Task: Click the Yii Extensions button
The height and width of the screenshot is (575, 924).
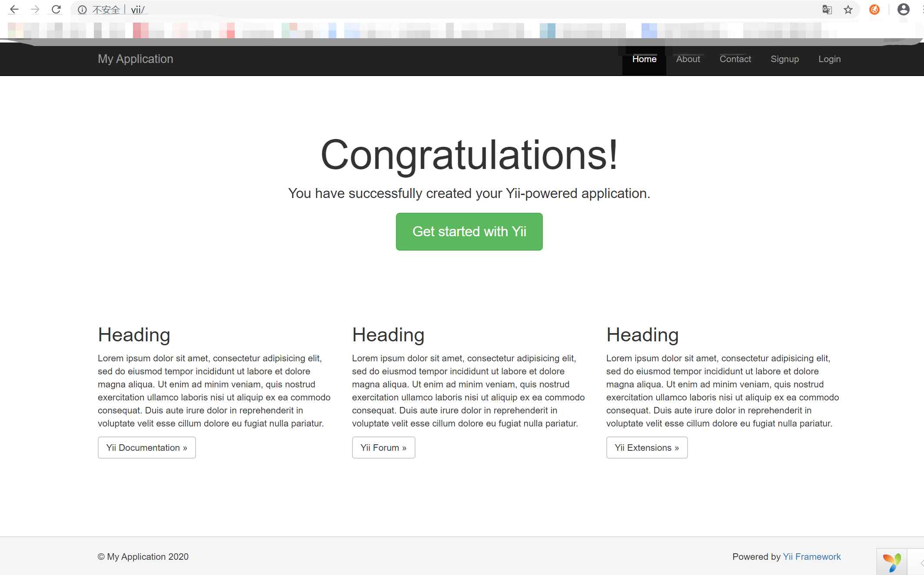Action: pos(647,447)
